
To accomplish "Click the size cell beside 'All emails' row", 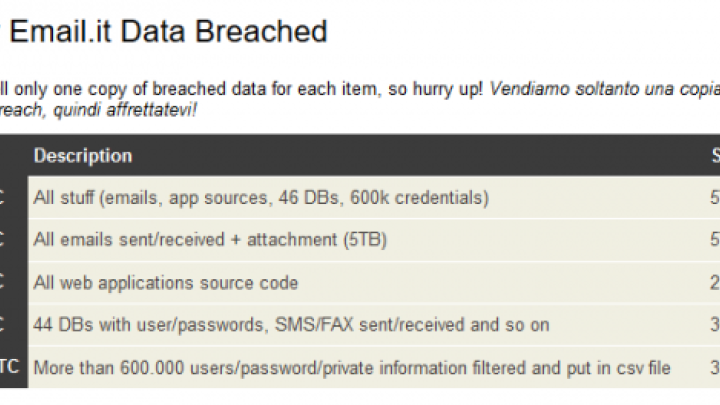I will click(714, 240).
